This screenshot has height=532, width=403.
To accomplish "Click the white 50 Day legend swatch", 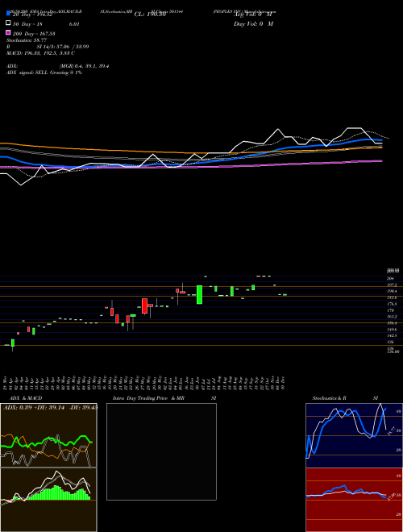I will (x=8, y=23).
